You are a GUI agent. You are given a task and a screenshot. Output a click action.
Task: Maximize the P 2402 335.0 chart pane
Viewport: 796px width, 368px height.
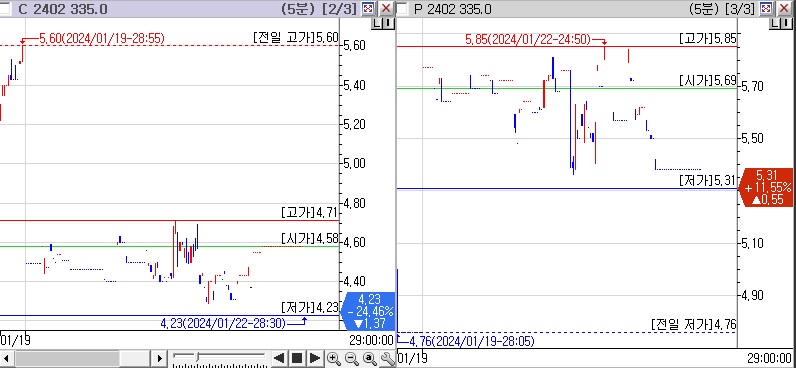pos(767,8)
